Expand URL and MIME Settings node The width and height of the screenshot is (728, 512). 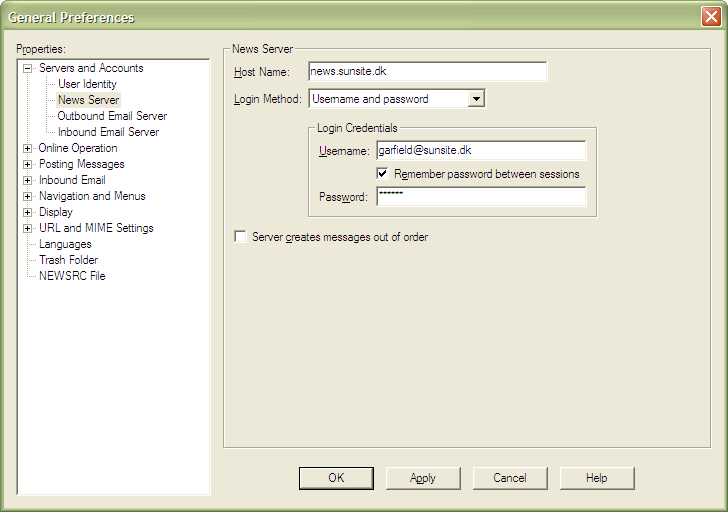28,228
